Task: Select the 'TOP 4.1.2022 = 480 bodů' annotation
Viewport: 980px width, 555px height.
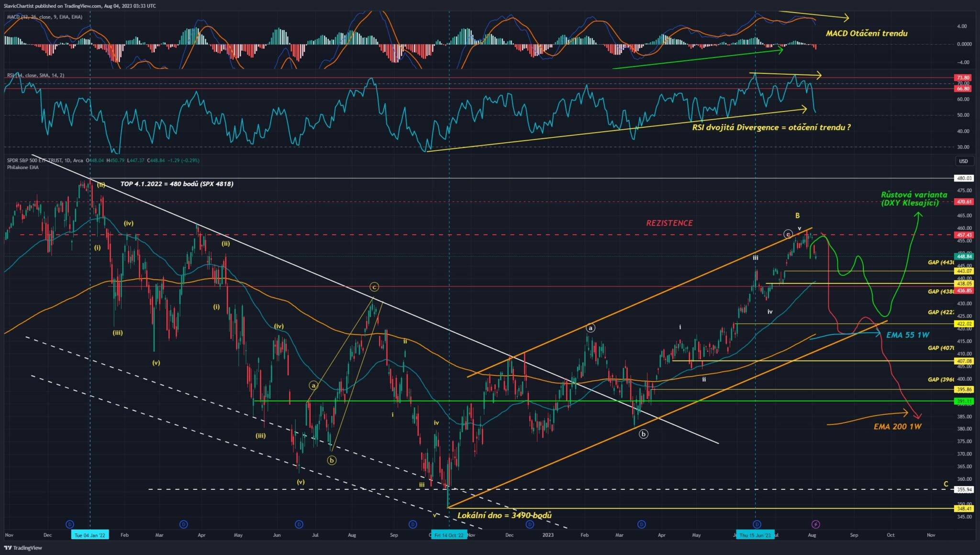Action: (177, 184)
